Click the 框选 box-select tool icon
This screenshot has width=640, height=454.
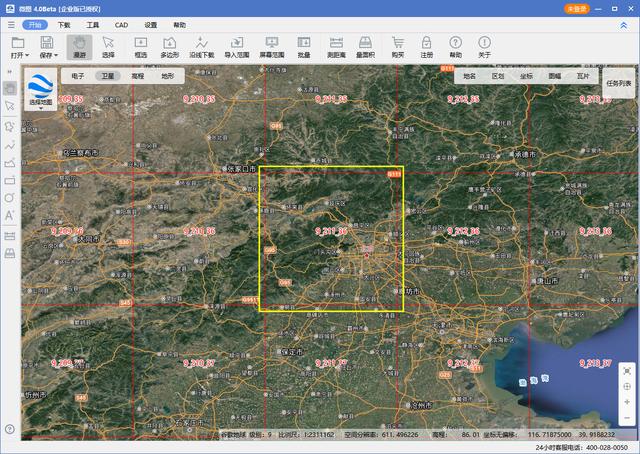pyautogui.click(x=140, y=46)
